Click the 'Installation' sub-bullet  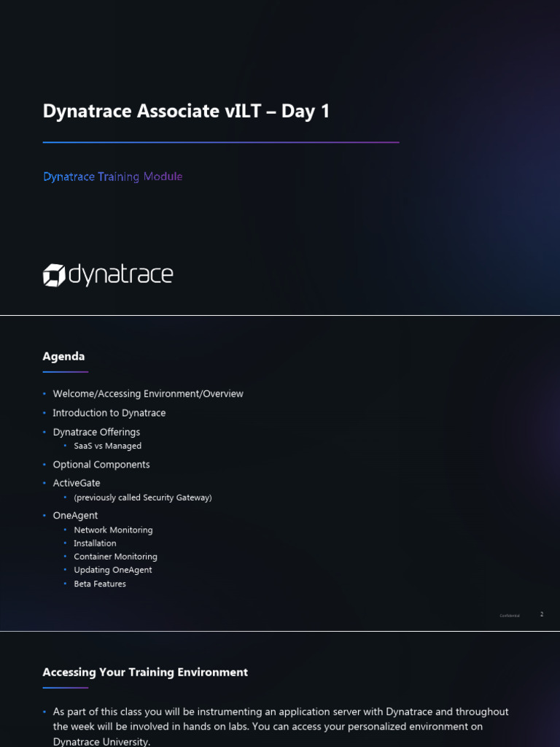tap(95, 543)
